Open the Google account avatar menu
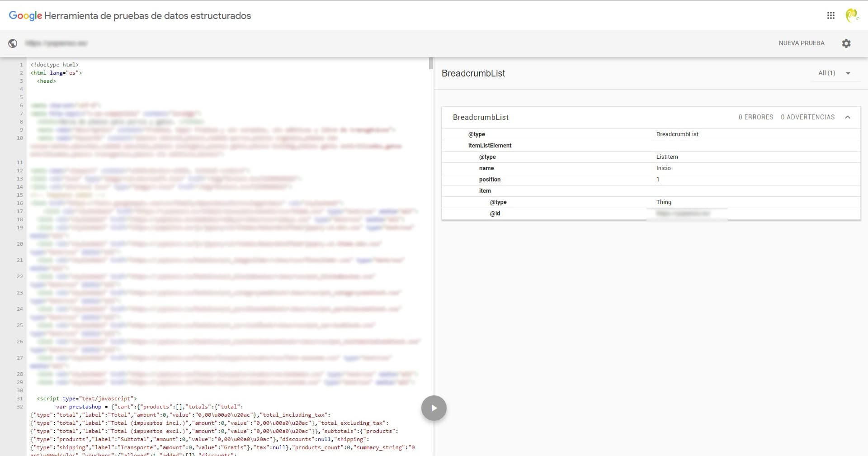This screenshot has width=868, height=456. click(852, 15)
